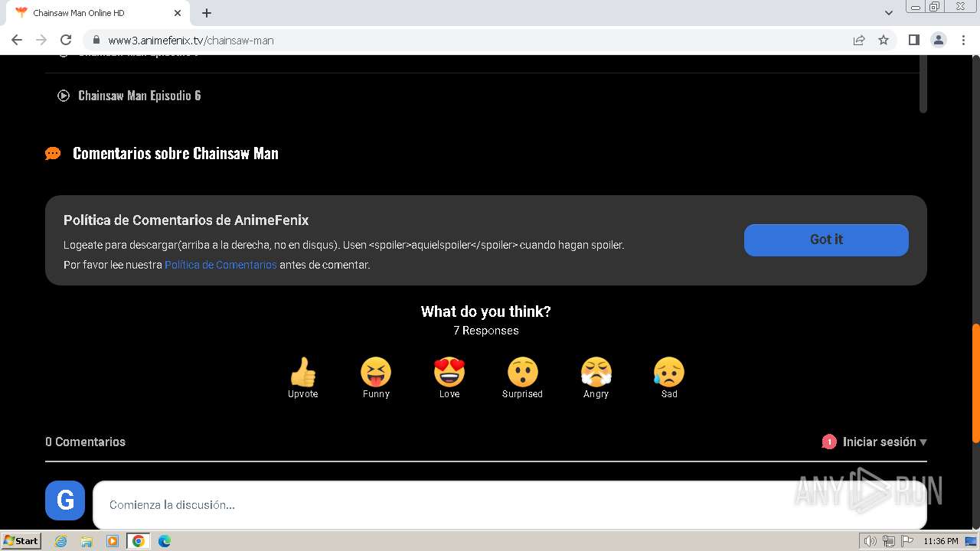The height and width of the screenshot is (551, 980).
Task: Select the Surprised reaction emoji
Action: tap(522, 373)
